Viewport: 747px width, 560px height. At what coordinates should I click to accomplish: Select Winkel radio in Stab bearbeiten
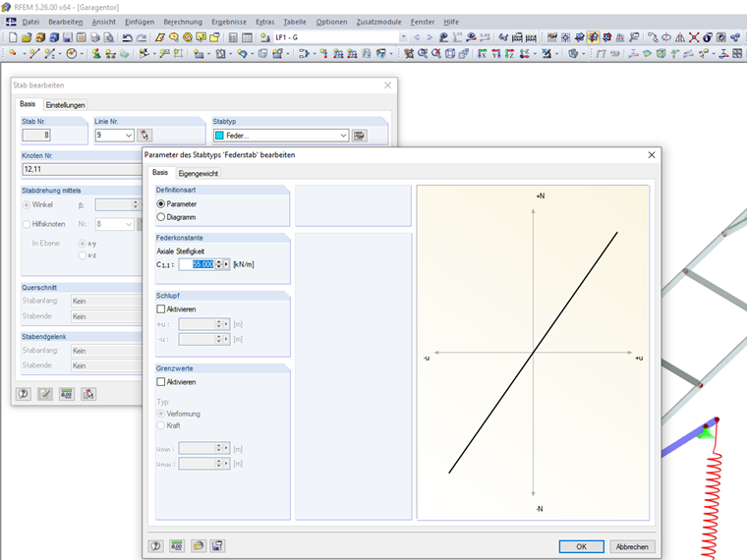(27, 204)
